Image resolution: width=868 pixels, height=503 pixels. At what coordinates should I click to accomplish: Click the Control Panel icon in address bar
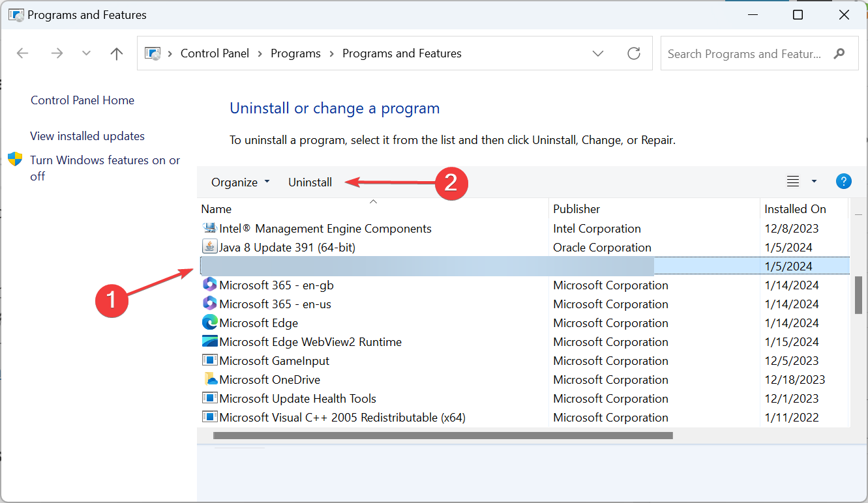pyautogui.click(x=152, y=53)
